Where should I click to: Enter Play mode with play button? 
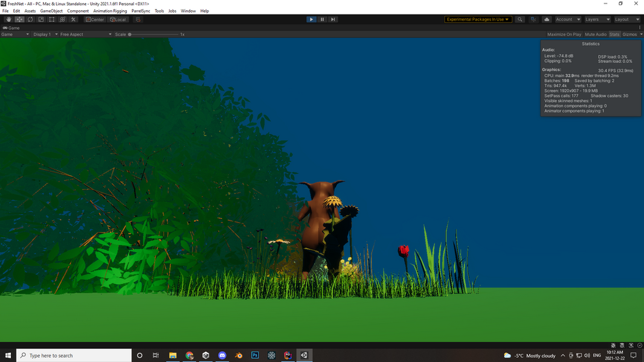tap(311, 19)
